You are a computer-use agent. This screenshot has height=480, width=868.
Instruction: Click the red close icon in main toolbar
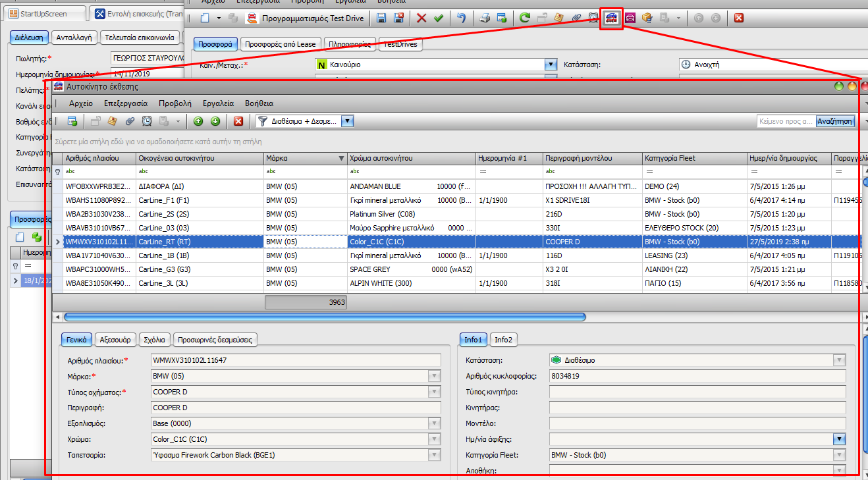739,18
